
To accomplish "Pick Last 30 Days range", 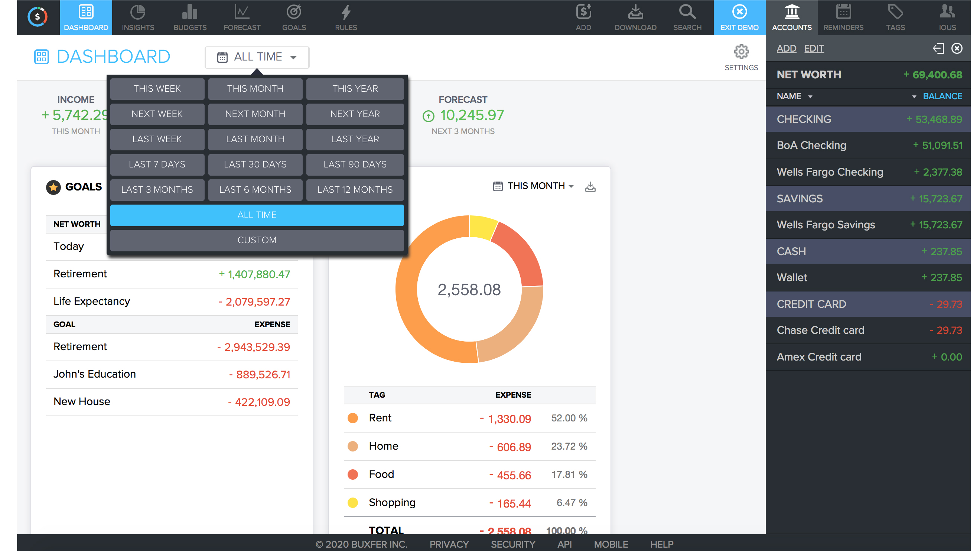I will tap(255, 164).
